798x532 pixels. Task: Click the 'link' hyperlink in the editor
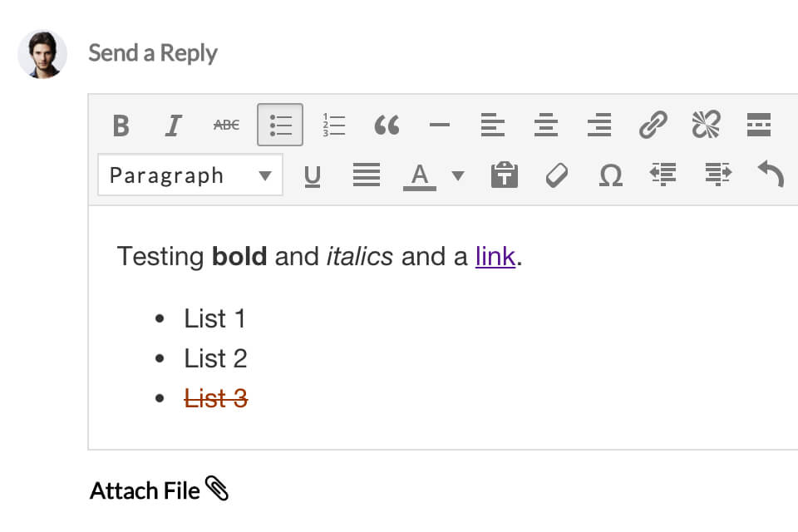click(495, 257)
